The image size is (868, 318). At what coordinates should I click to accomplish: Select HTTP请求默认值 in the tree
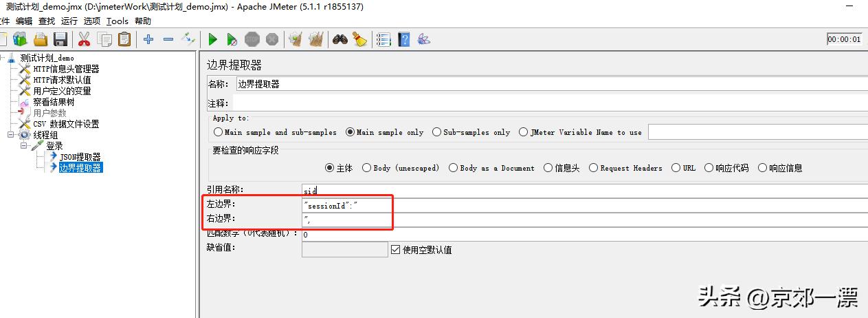click(x=62, y=80)
